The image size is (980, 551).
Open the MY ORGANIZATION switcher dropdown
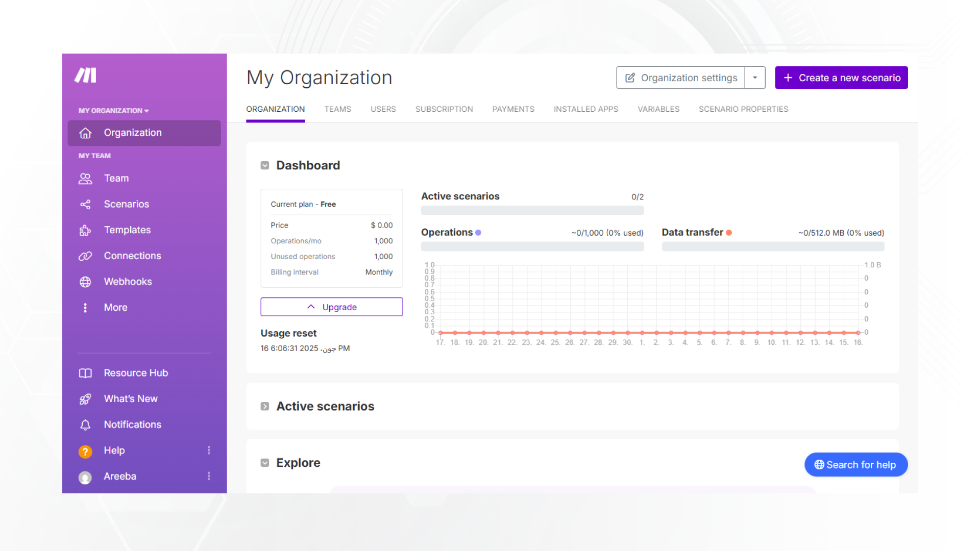coord(113,111)
